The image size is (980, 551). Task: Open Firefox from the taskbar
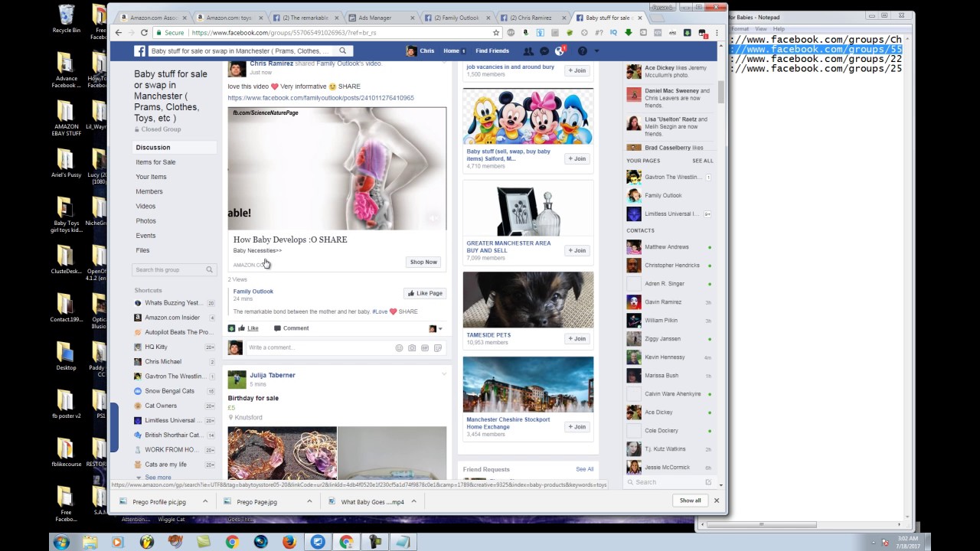289,542
